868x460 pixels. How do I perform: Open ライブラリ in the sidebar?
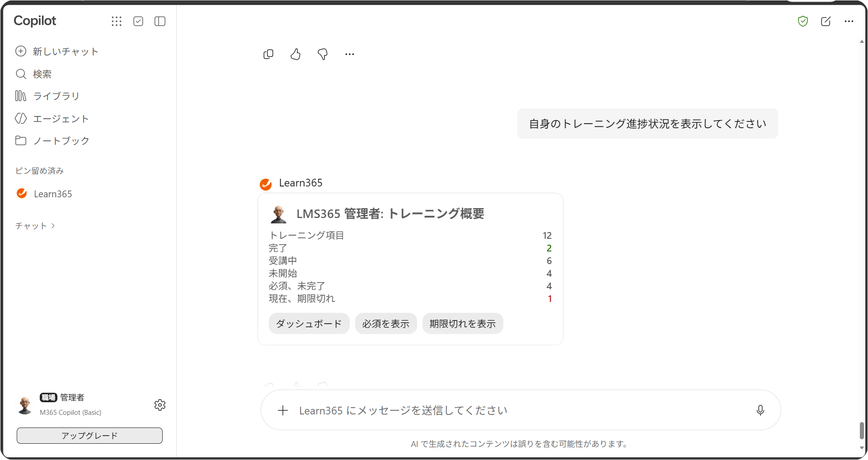coord(47,96)
